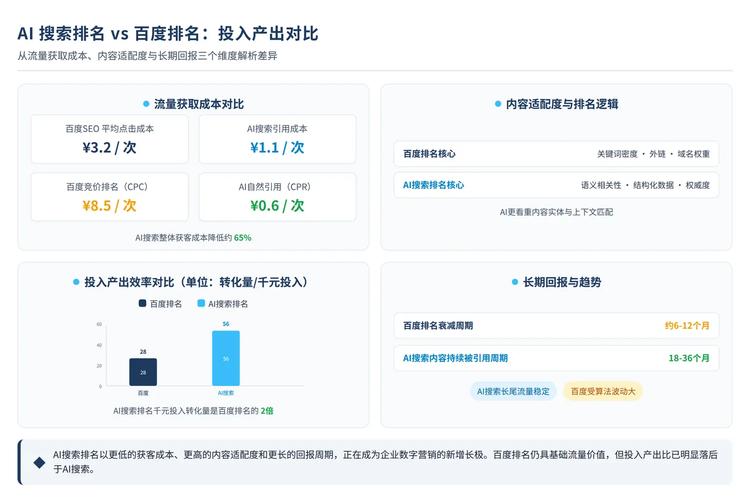The height and width of the screenshot is (500, 750).
Task: Select the 百度排名衰减周期 row label
Action: point(438,326)
